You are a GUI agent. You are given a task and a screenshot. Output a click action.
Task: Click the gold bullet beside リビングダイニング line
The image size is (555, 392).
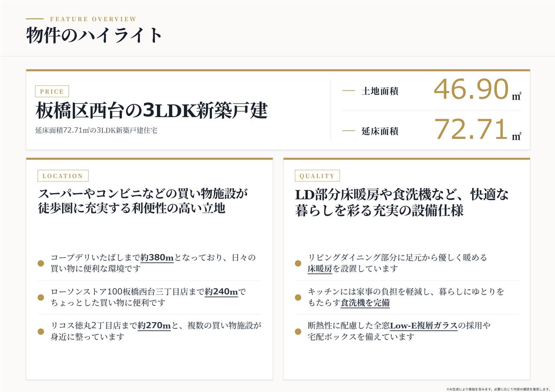298,263
